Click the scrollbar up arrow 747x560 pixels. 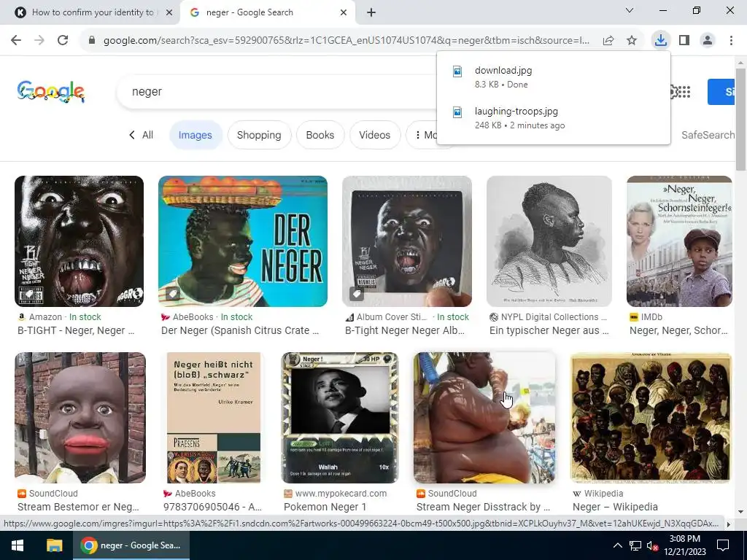[741, 63]
